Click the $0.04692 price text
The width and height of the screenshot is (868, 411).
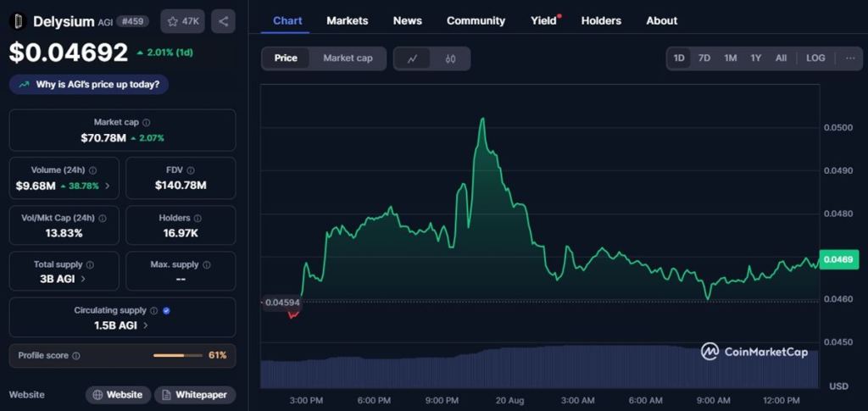pyautogui.click(x=69, y=53)
